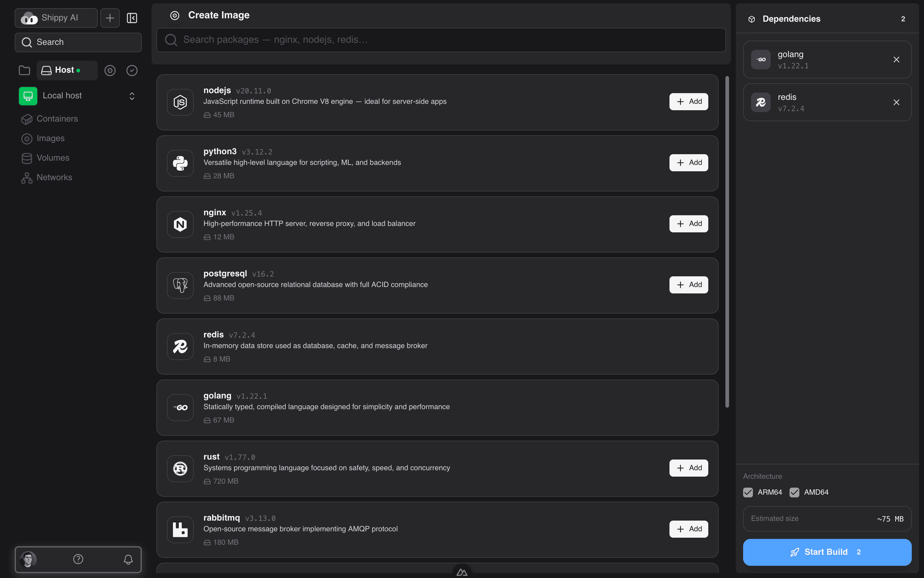
Task: Click the rabbitmq package logo icon
Action: pos(180,529)
